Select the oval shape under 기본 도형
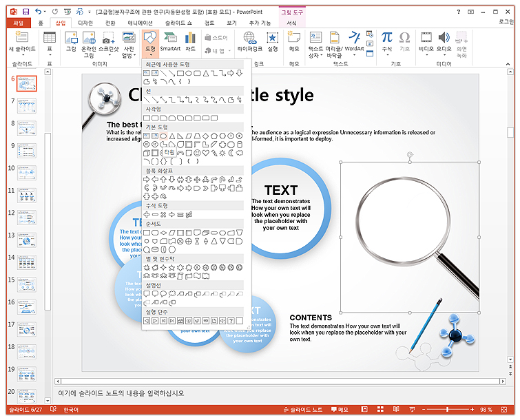Viewport: 520px width, 420px height. point(163,136)
